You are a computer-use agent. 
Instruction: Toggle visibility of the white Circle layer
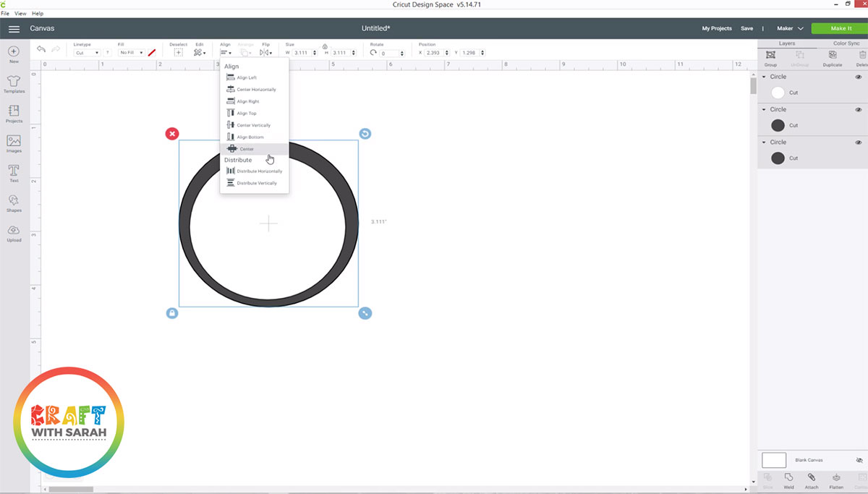coord(859,77)
